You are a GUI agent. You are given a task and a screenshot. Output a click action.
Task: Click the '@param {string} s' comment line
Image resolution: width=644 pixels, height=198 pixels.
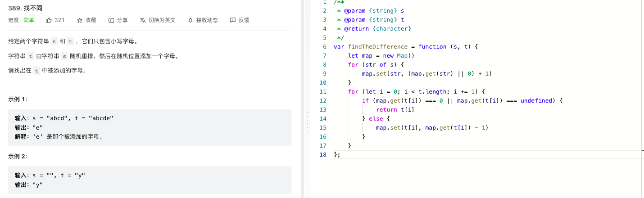[370, 11]
